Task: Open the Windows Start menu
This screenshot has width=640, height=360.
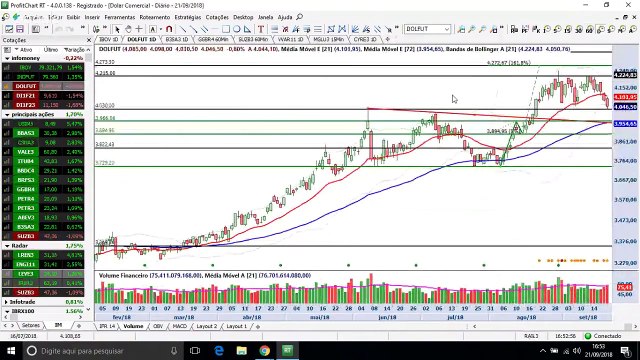Action: click(x=11, y=351)
